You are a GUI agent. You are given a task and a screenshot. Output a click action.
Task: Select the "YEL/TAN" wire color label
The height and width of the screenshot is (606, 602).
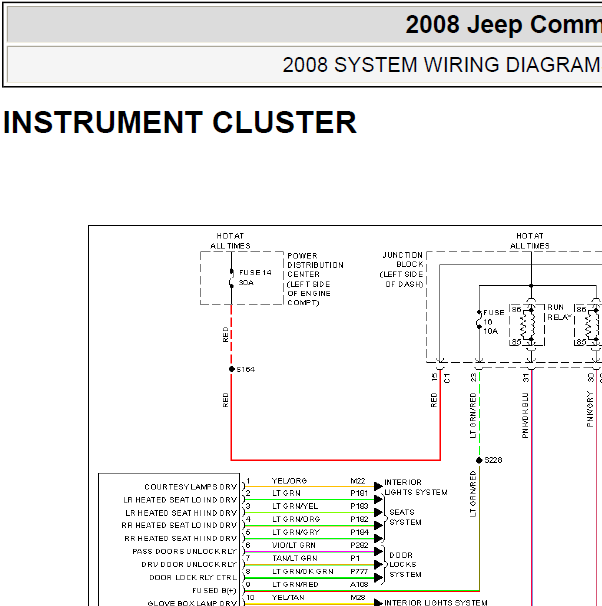click(288, 597)
